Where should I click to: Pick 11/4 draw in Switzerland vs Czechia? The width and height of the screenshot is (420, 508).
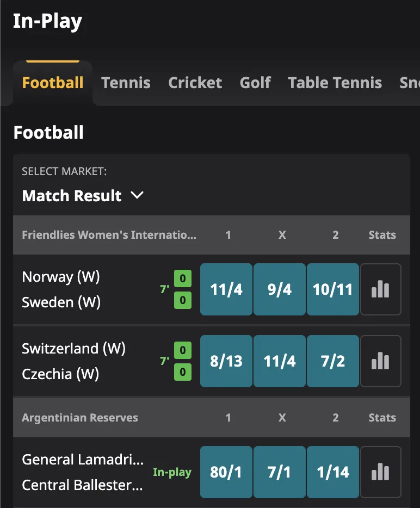point(279,361)
